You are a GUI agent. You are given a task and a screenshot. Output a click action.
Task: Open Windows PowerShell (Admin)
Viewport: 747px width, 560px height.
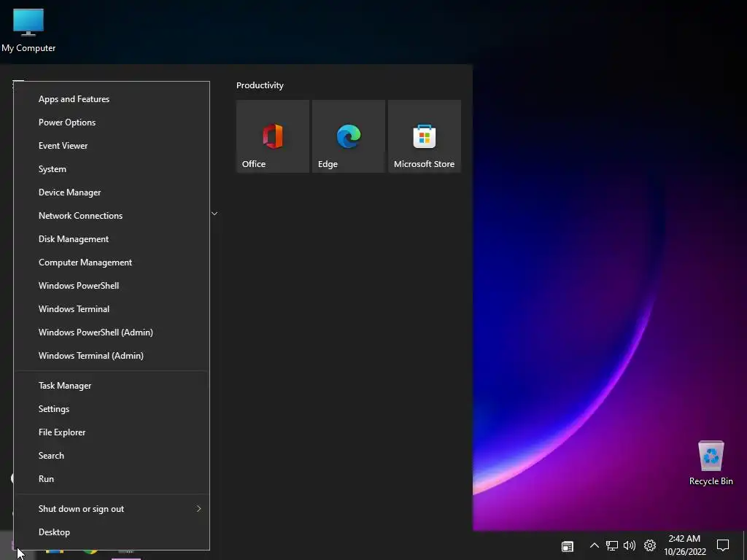point(112,332)
